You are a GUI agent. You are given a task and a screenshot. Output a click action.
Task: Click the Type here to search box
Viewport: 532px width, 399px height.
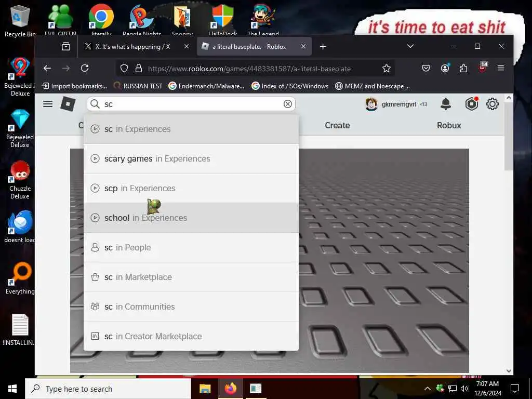pos(108,389)
